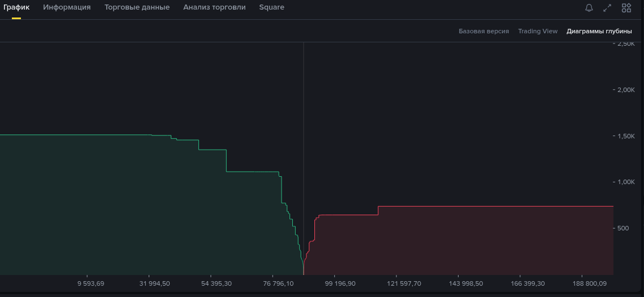Switch chart to Базовая версия
The image size is (644, 297).
pos(483,31)
